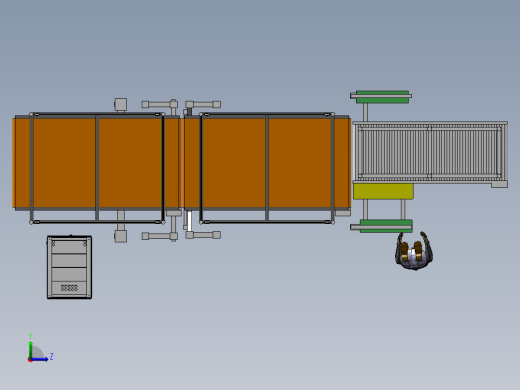
Task: Select the right orange belt conveyor
Action: pyautogui.click(x=267, y=163)
